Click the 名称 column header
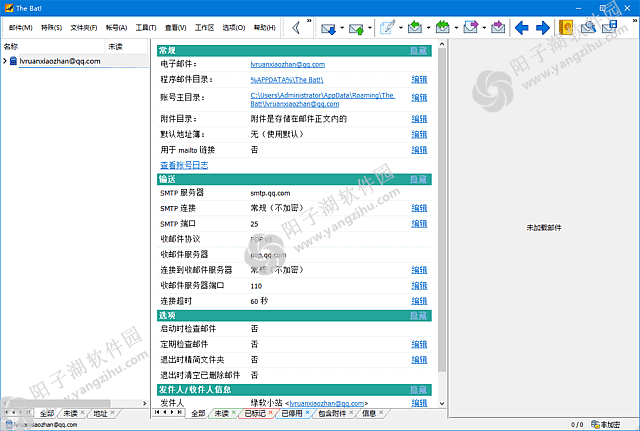 click(53, 47)
